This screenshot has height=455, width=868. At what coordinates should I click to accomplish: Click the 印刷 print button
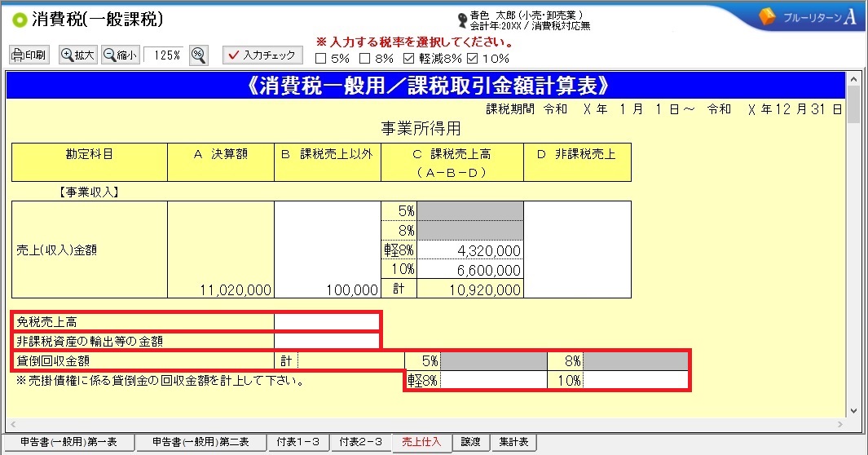[29, 55]
